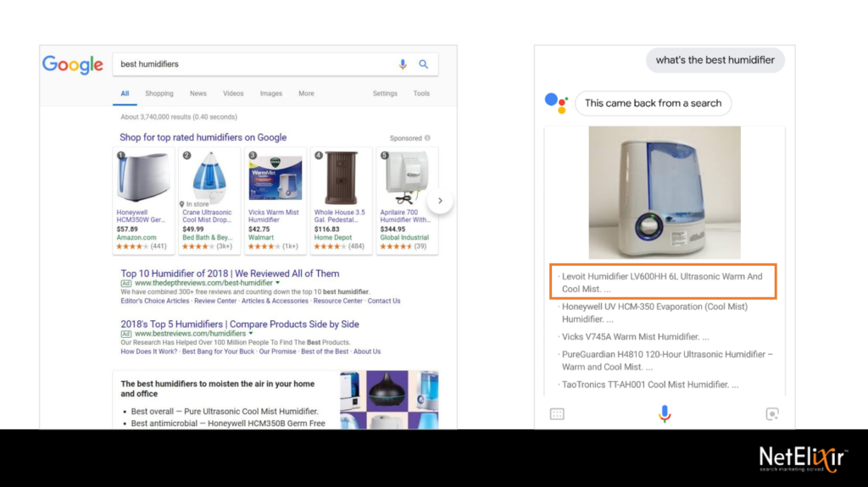The height and width of the screenshot is (487, 868).
Task: Click the 'what's the best humidifier' query bubble
Action: (715, 60)
